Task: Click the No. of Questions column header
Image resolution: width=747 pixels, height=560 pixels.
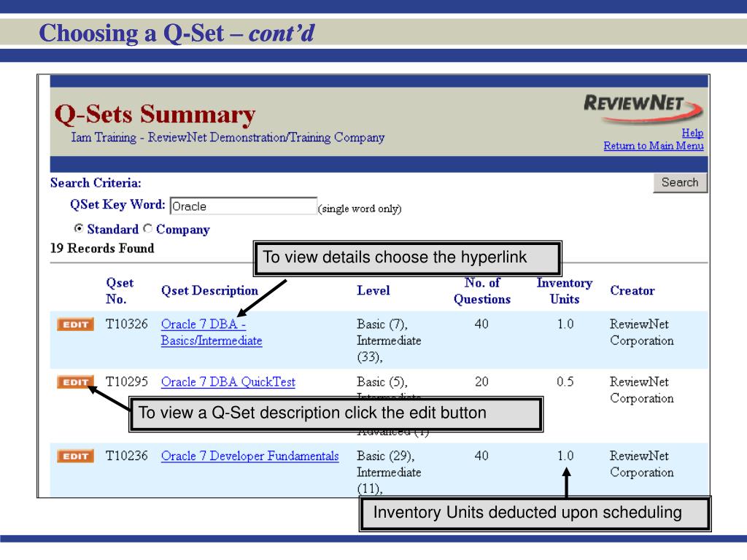Action: pyautogui.click(x=482, y=291)
